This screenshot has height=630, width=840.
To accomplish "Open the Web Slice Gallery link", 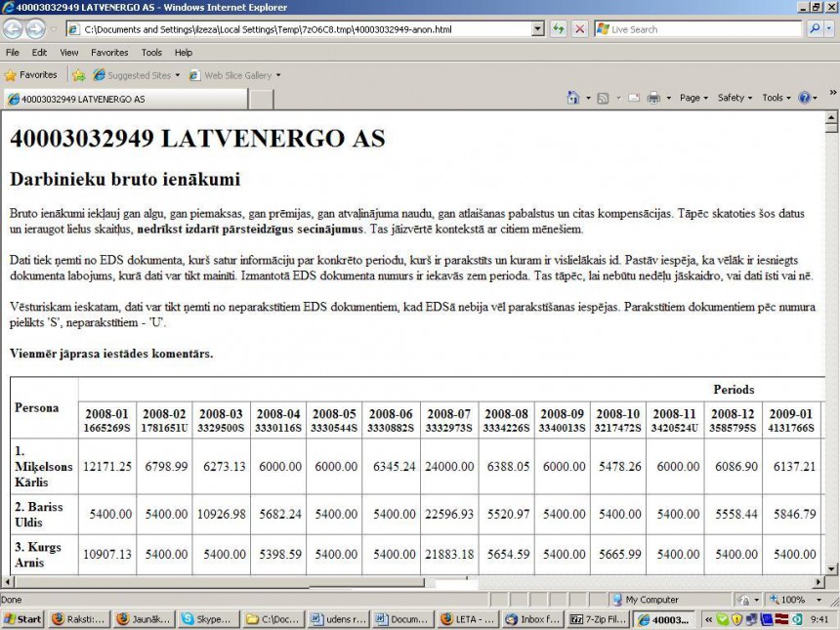I will click(236, 75).
